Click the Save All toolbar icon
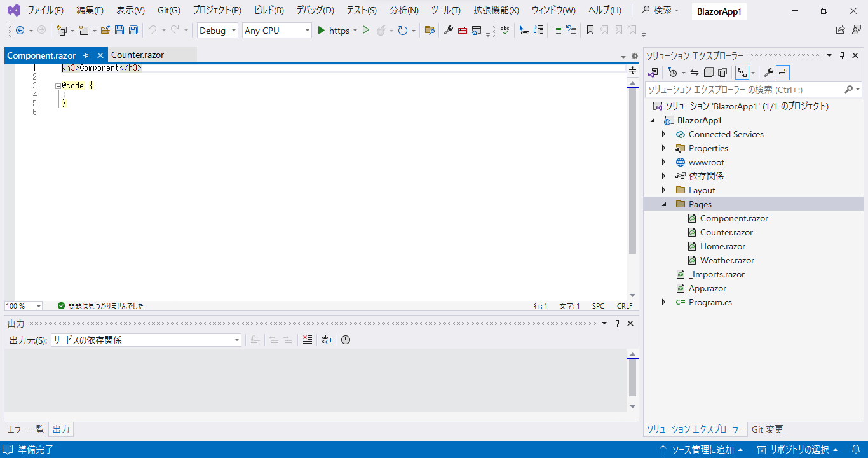868x458 pixels. [133, 31]
